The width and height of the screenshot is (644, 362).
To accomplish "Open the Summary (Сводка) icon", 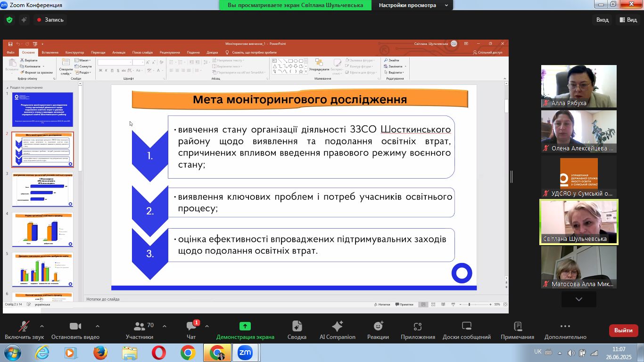I will [x=297, y=327].
